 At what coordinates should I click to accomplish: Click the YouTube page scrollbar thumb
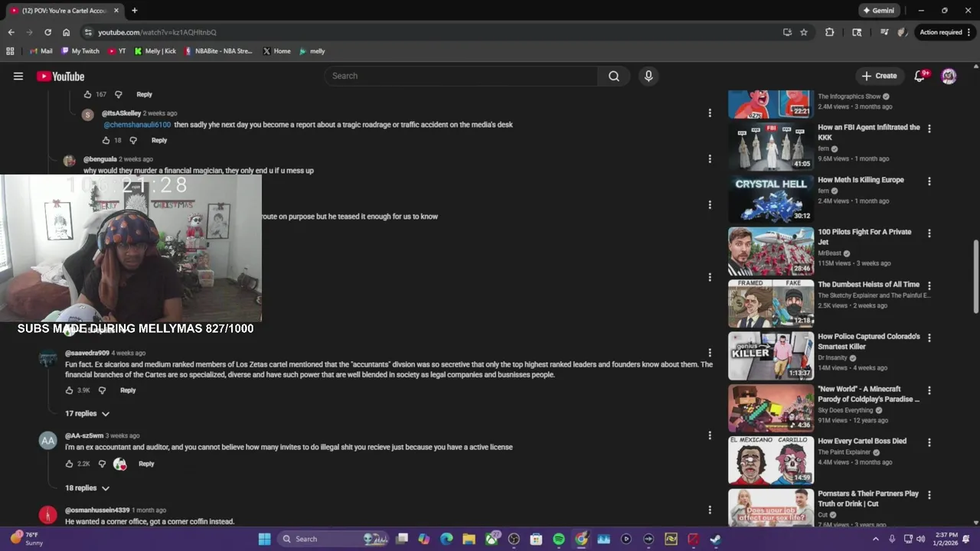[x=975, y=277]
